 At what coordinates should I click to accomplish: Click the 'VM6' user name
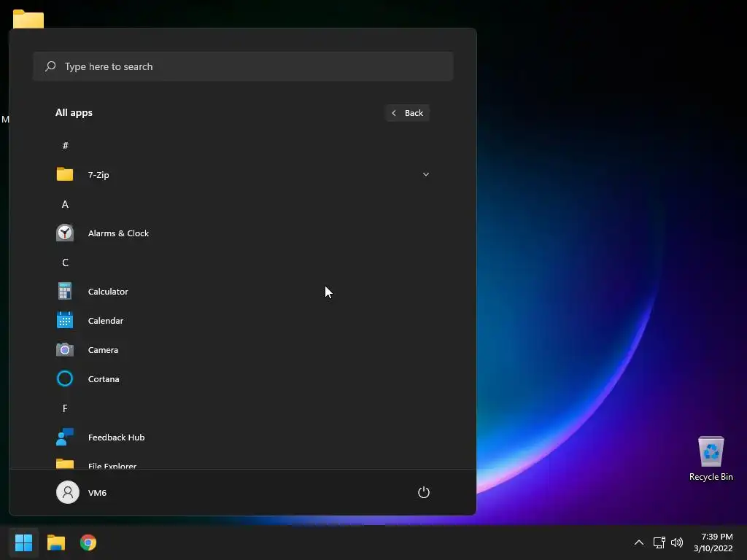tap(97, 493)
